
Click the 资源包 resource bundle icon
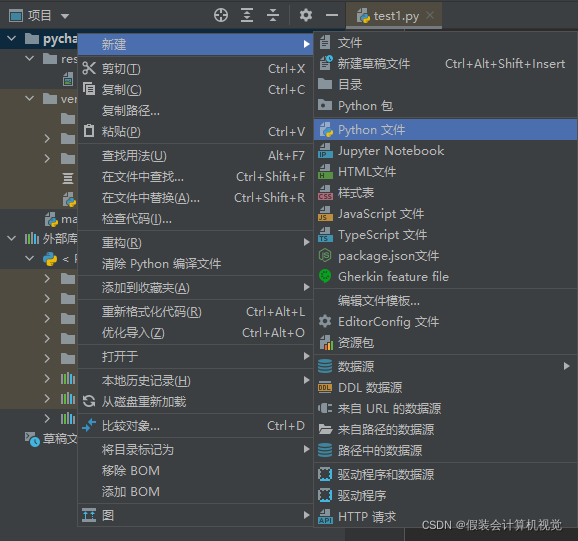pos(326,342)
